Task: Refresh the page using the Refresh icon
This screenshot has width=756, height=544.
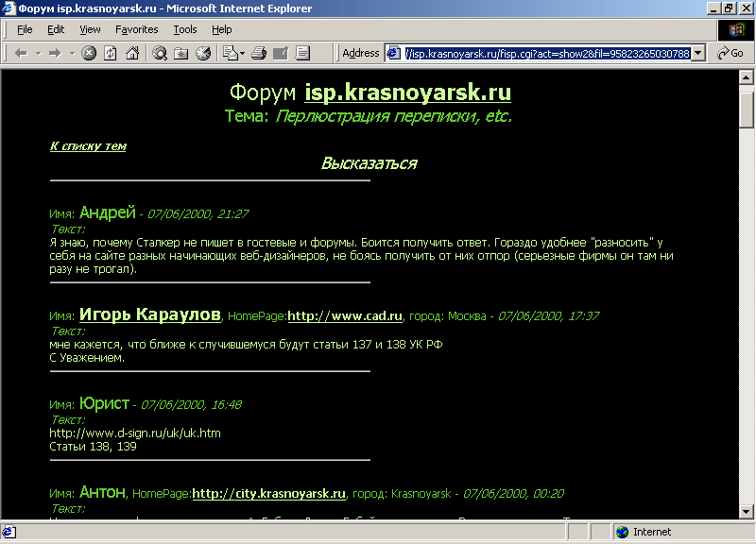Action: coord(111,54)
